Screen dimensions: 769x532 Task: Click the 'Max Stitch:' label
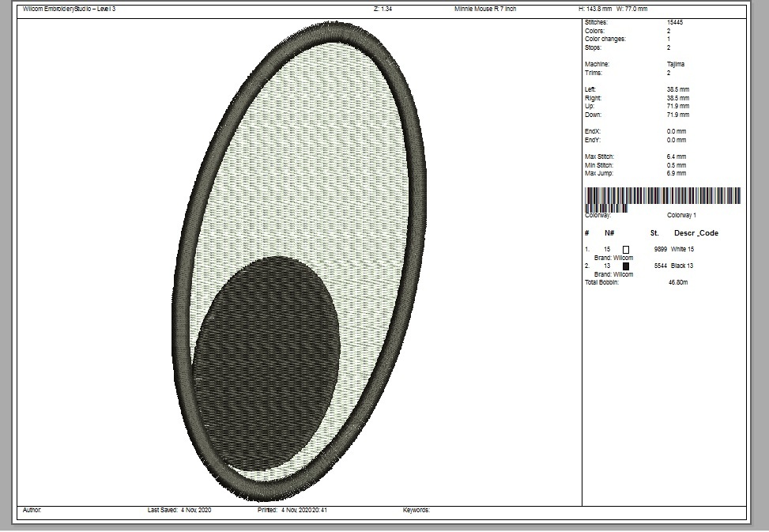pyautogui.click(x=599, y=157)
